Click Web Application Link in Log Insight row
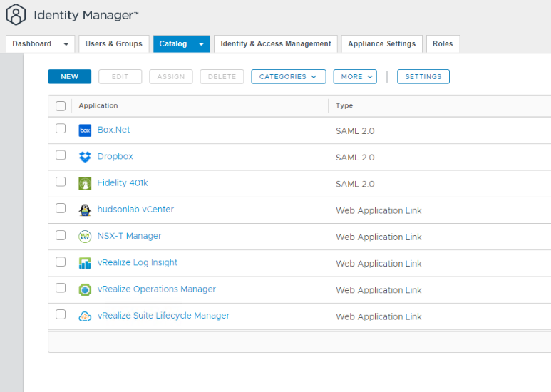Screen dimensions: 551x392 pyautogui.click(x=379, y=264)
